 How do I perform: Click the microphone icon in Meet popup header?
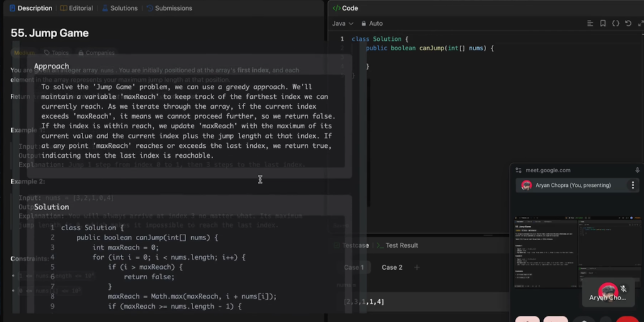(x=638, y=170)
